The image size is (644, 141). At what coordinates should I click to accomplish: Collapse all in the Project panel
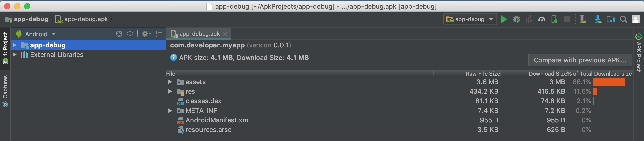(x=130, y=34)
